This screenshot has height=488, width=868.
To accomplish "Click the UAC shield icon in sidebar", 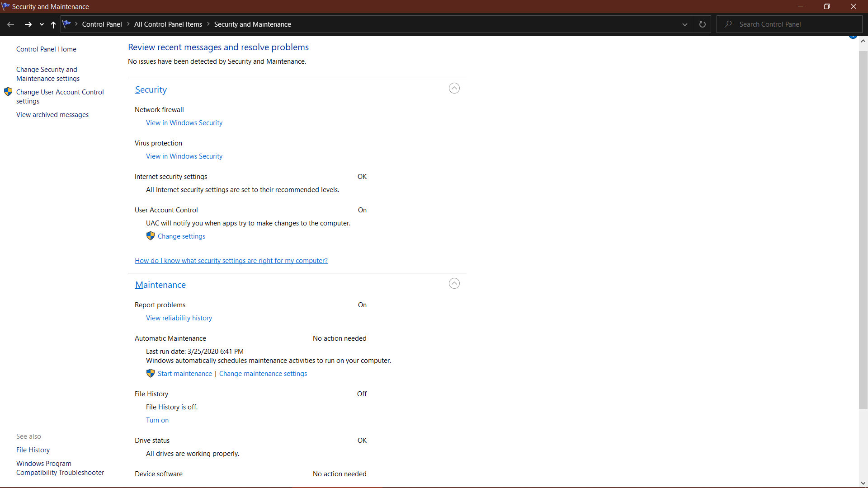I will pos(8,92).
